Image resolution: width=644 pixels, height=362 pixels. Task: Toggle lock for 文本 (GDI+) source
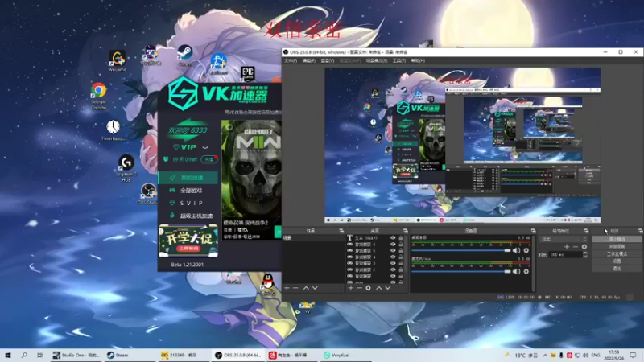pos(401,237)
